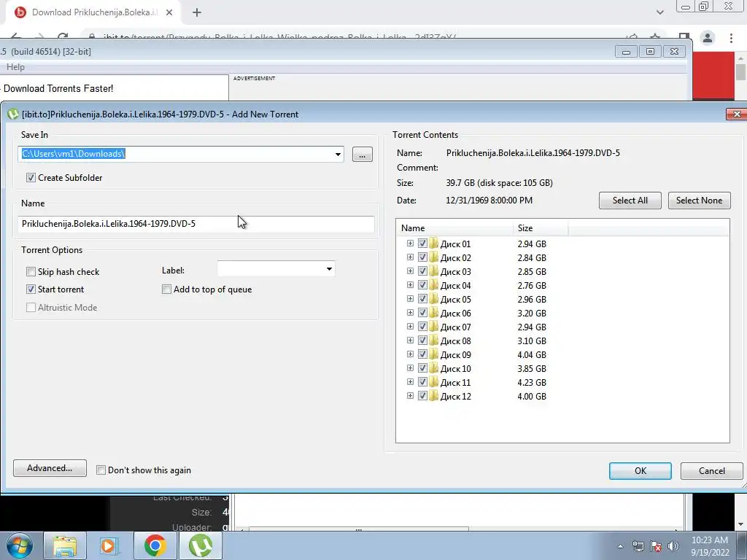The image size is (747, 560).
Task: Expand Диск 12 tree node
Action: coord(410,395)
